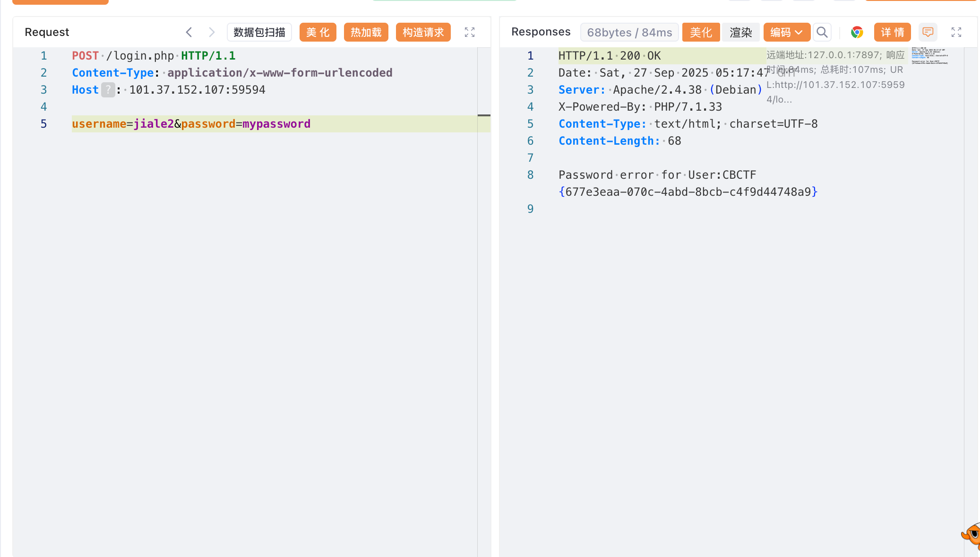Viewport: 980px width, 557px height.
Task: Click the question mark beside Host
Action: pyautogui.click(x=108, y=90)
